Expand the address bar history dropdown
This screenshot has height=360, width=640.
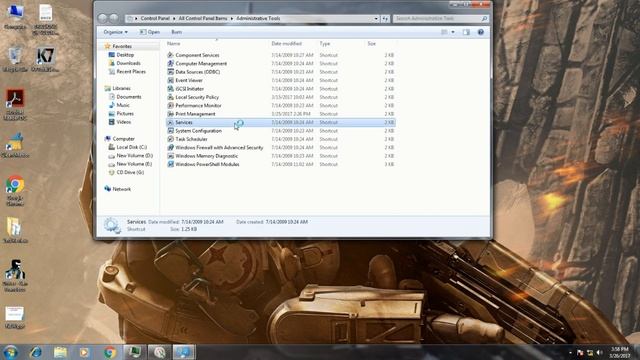point(376,18)
